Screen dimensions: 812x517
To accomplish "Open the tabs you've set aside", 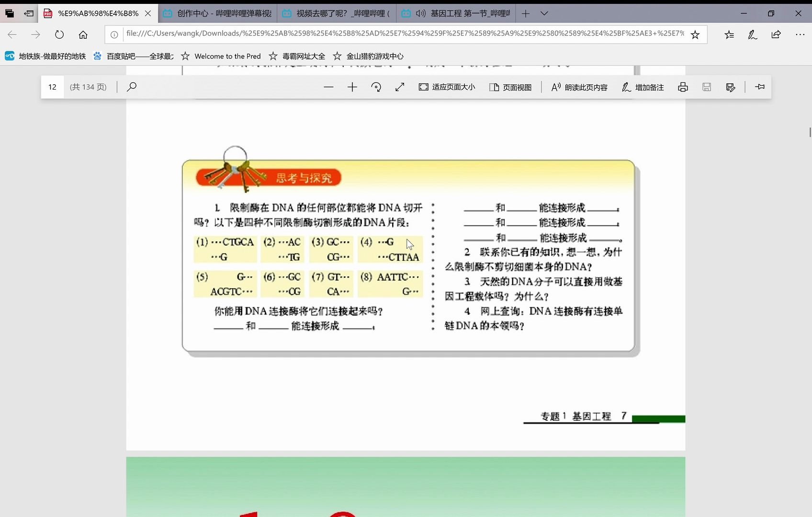I will point(10,13).
